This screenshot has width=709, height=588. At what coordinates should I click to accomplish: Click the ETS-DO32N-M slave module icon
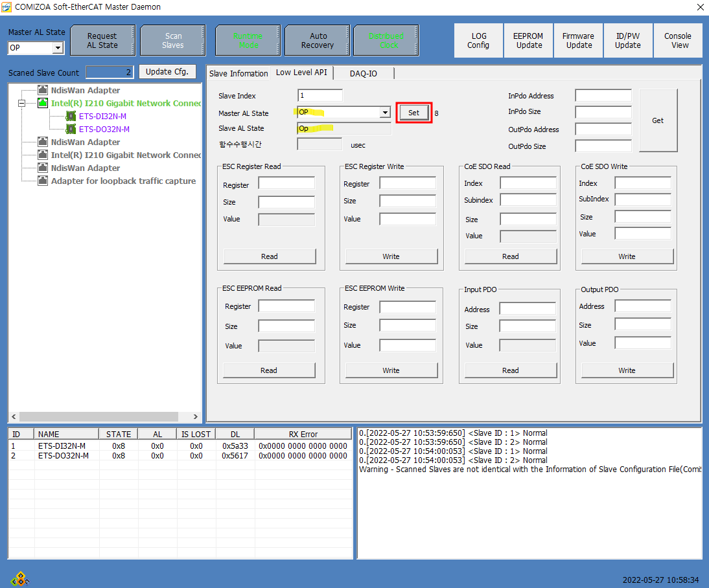[71, 129]
